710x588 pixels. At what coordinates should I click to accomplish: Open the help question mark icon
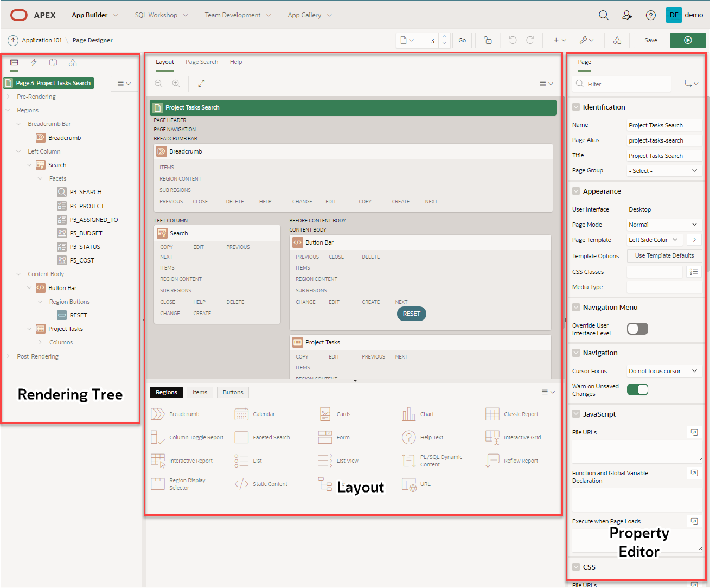651,15
